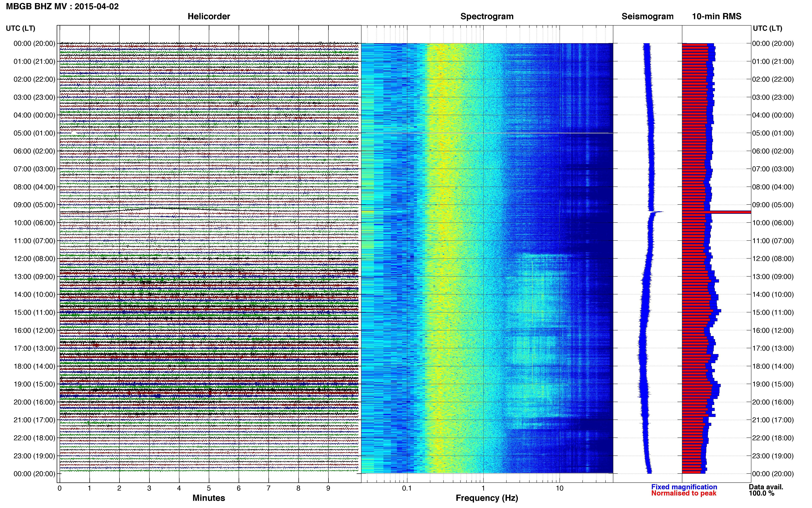Click the blue 'Fixed magnification' legend text

pos(684,487)
